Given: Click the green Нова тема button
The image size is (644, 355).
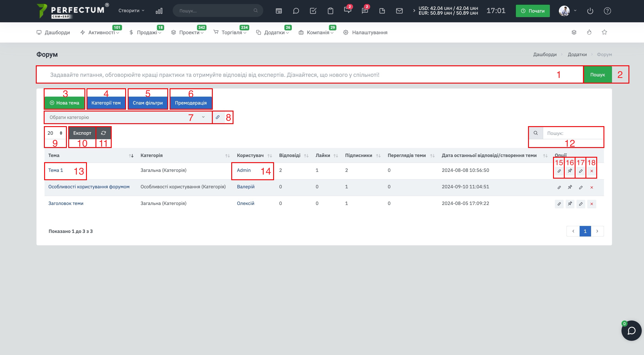Looking at the screenshot, I should (x=64, y=103).
